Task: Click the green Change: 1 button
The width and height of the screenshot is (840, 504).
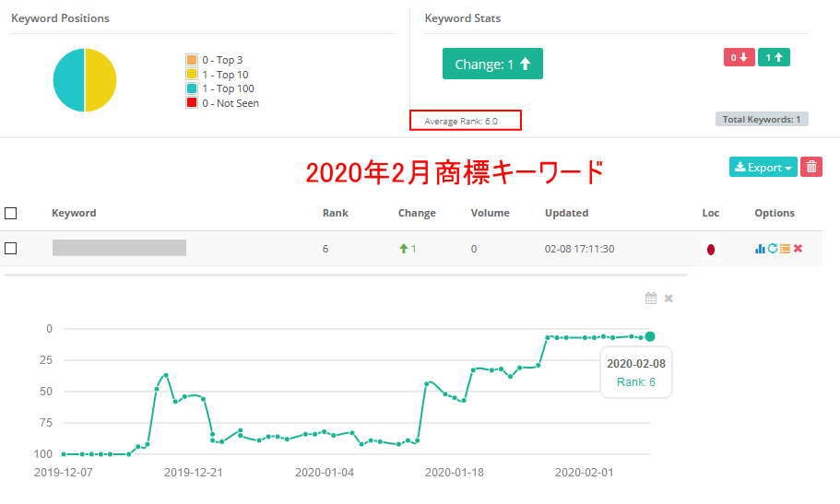Action: point(492,64)
